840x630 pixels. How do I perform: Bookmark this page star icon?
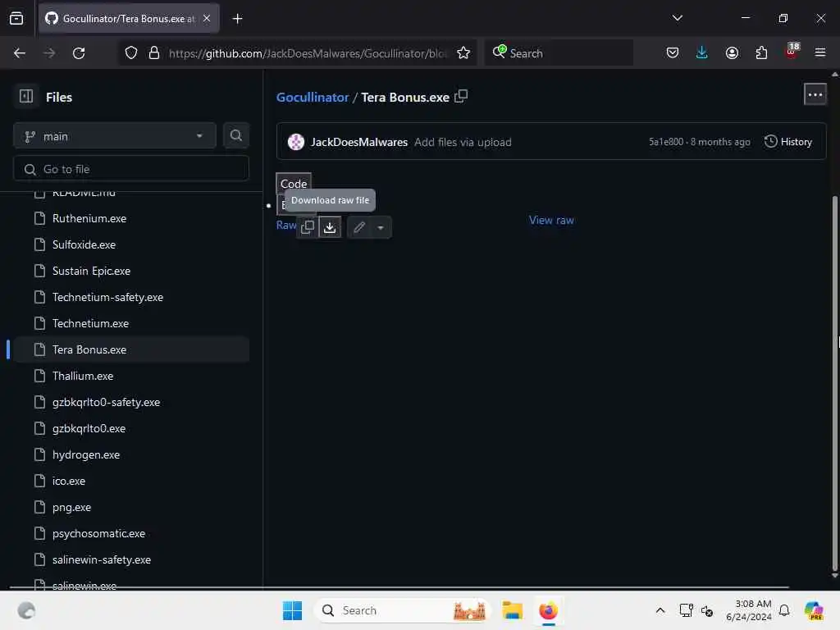463,53
